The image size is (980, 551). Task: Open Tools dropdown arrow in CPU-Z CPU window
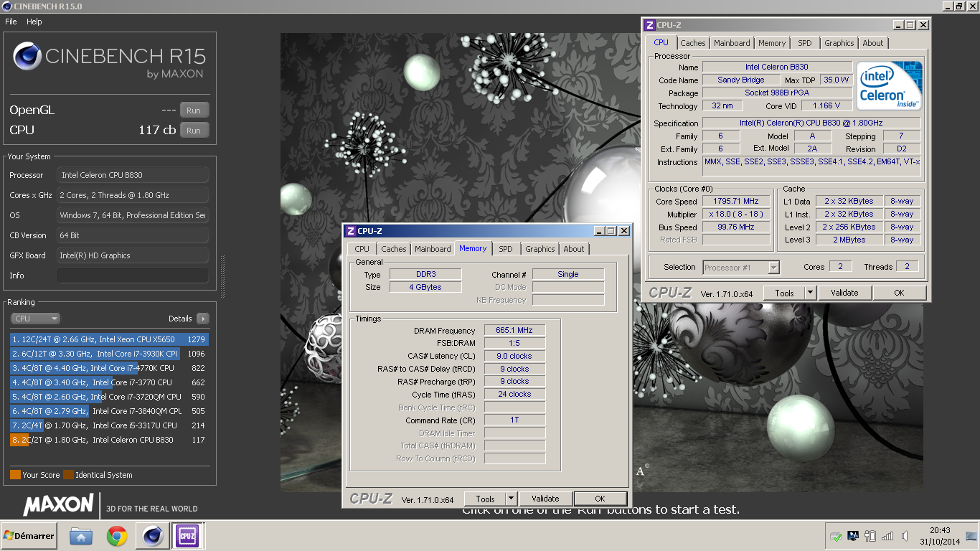click(x=811, y=293)
